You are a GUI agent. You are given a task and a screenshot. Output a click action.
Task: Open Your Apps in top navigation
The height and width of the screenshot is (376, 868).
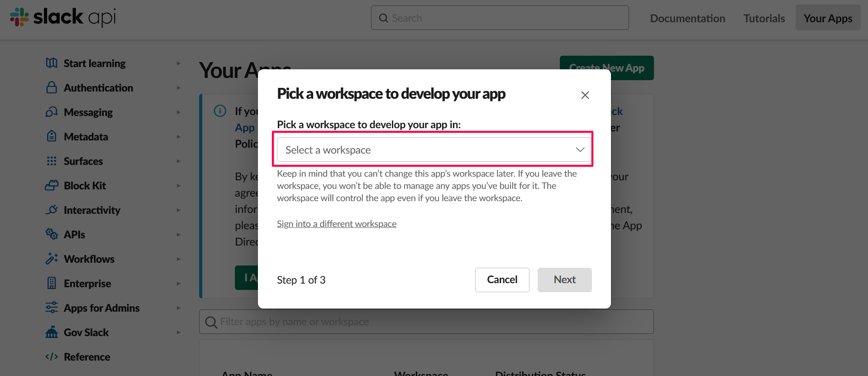pos(828,18)
